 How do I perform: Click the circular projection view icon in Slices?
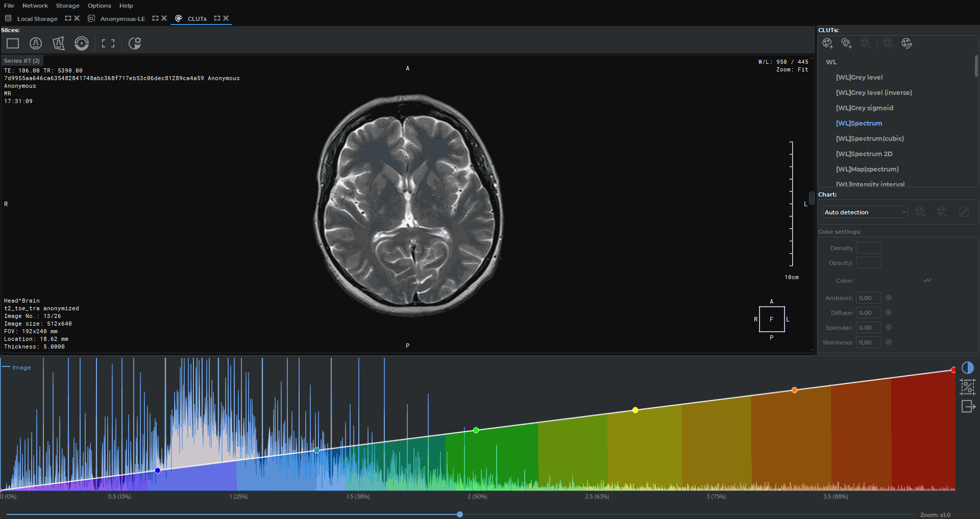[36, 43]
